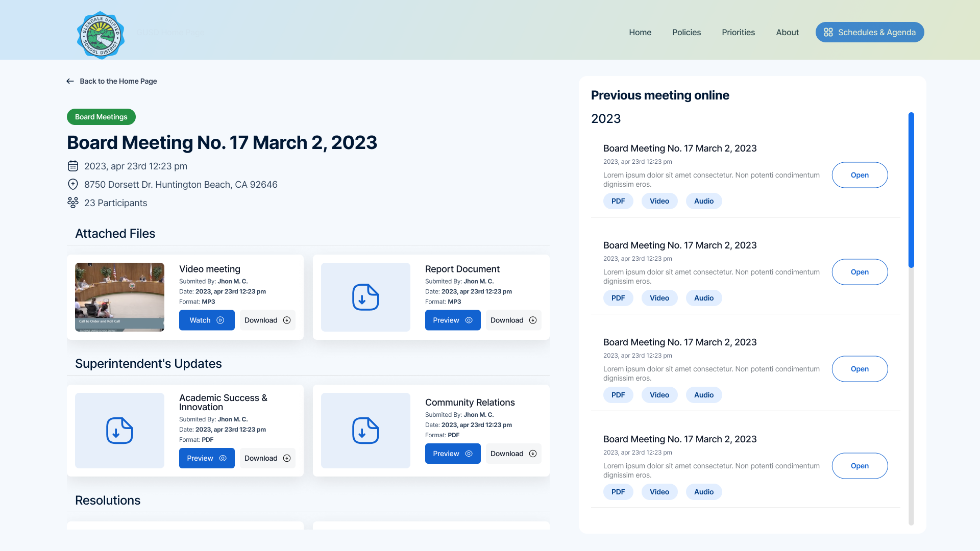Watch the Video meeting recording
980x551 pixels.
coord(207,320)
